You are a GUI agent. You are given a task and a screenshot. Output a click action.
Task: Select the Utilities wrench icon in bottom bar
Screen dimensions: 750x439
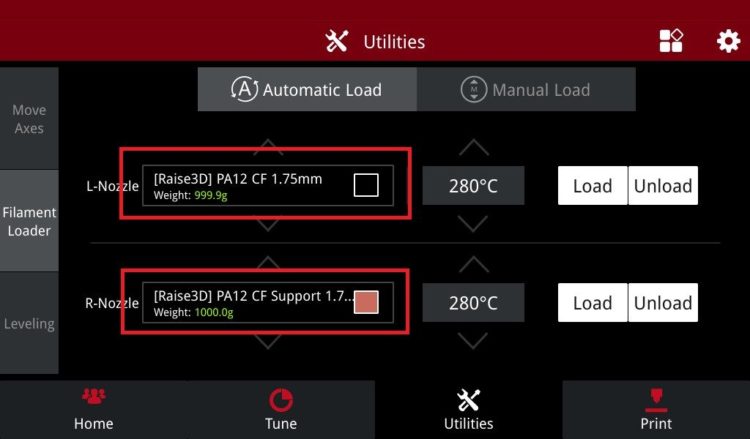click(x=468, y=400)
